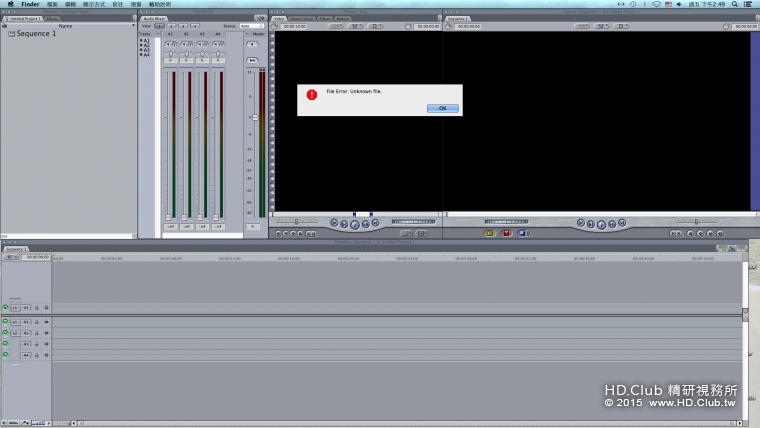Click the lock icon on track V1
Image resolution: width=760 pixels, height=428 pixels.
[37, 308]
